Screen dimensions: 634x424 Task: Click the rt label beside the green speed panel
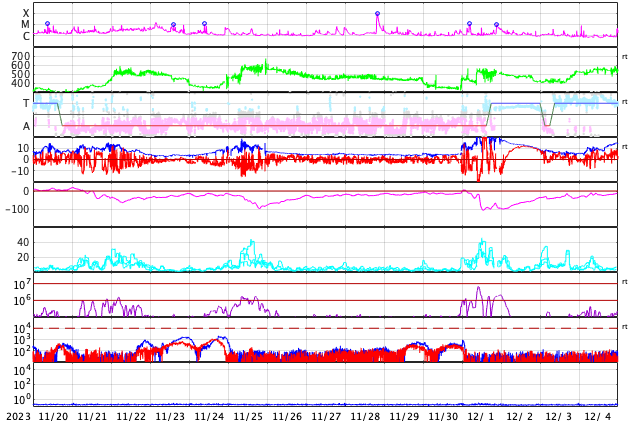pyautogui.click(x=625, y=57)
